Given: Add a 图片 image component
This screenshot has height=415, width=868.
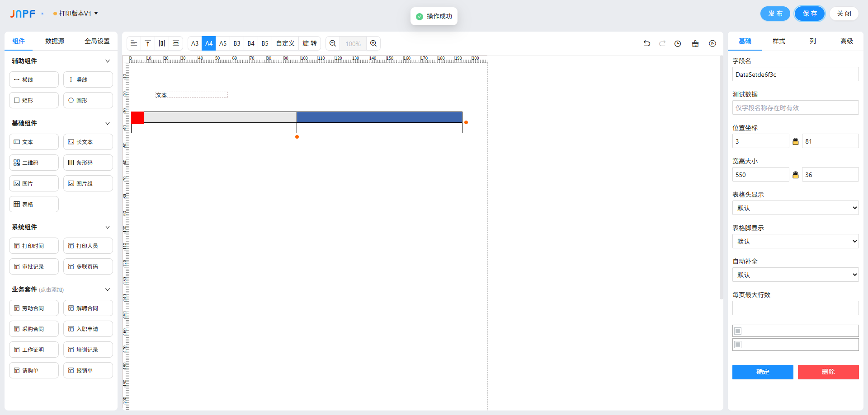Looking at the screenshot, I should [x=34, y=183].
